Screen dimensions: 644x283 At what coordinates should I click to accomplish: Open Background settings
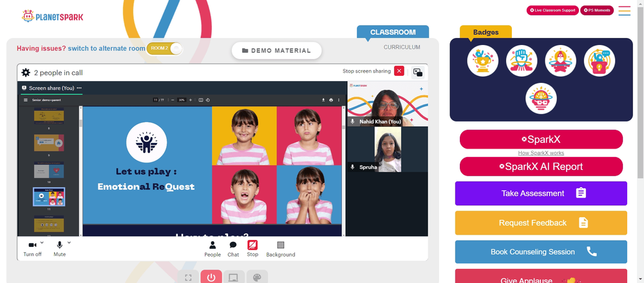281,249
